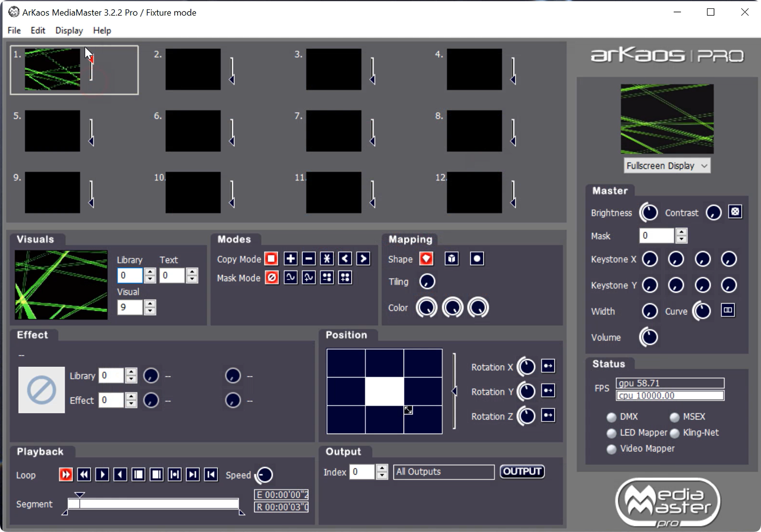Click the circle Shape icon in Mapping
Image resolution: width=761 pixels, height=532 pixels.
(477, 259)
